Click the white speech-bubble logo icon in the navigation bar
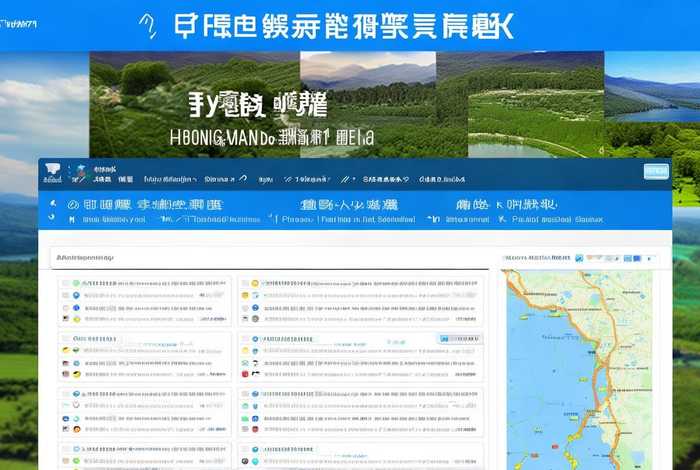This screenshot has height=470, width=700. (53, 169)
